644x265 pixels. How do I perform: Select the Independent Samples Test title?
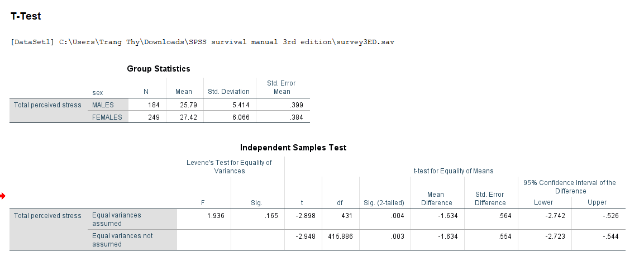point(293,148)
